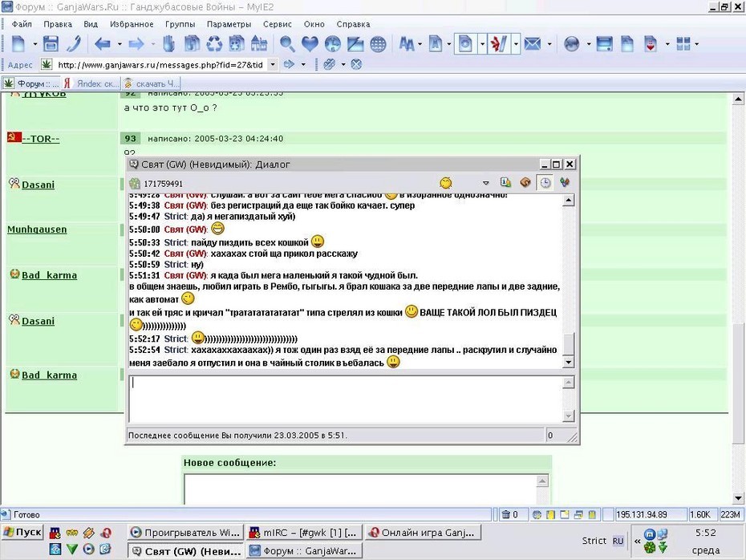Stop loading with the hand icon
The width and height of the screenshot is (746, 560).
pos(169,44)
